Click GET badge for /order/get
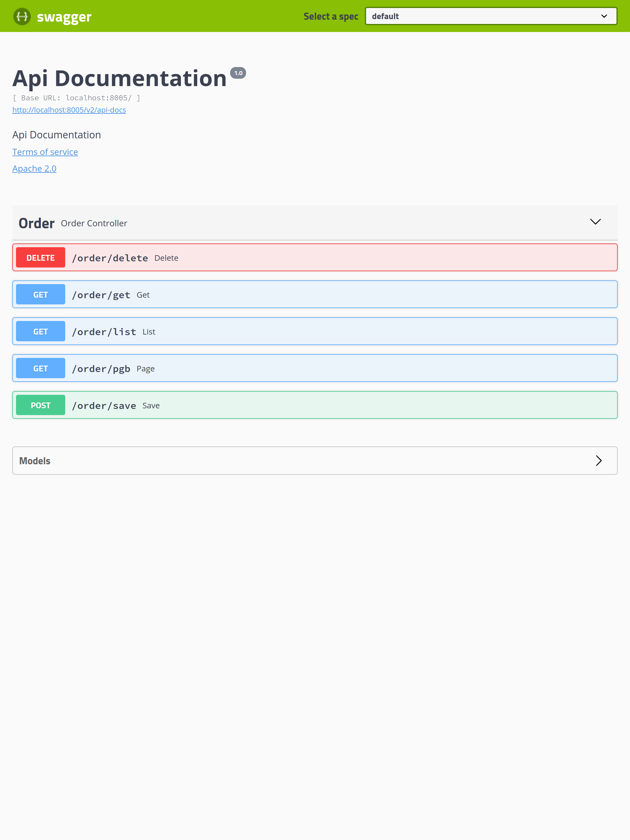Image resolution: width=630 pixels, height=840 pixels. point(41,295)
